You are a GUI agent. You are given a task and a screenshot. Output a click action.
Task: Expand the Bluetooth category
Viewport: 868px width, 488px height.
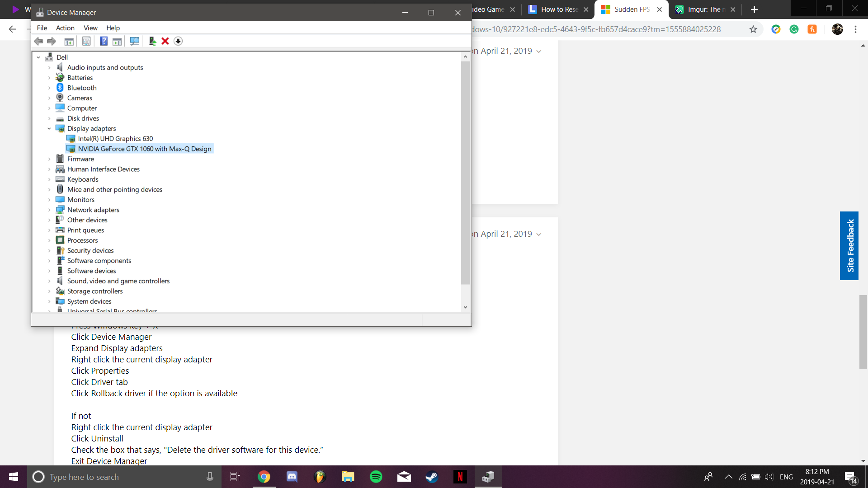point(49,88)
